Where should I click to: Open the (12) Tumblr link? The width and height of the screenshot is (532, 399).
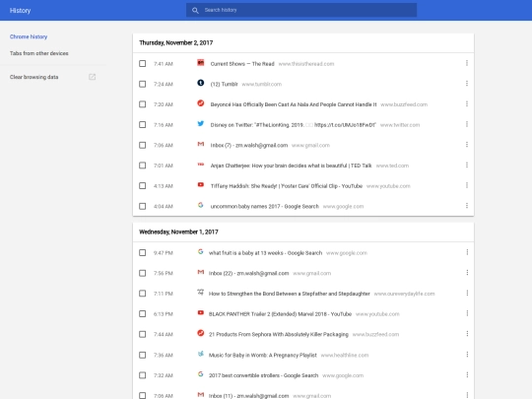pyautogui.click(x=224, y=84)
